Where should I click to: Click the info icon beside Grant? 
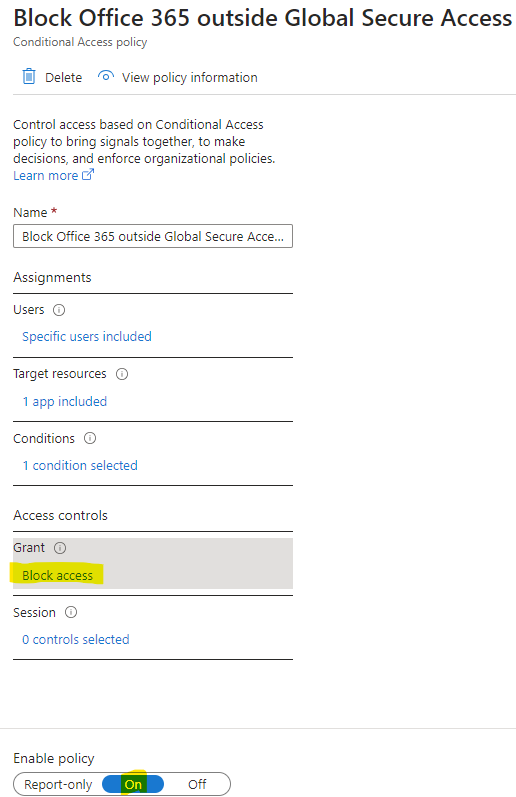[x=60, y=548]
